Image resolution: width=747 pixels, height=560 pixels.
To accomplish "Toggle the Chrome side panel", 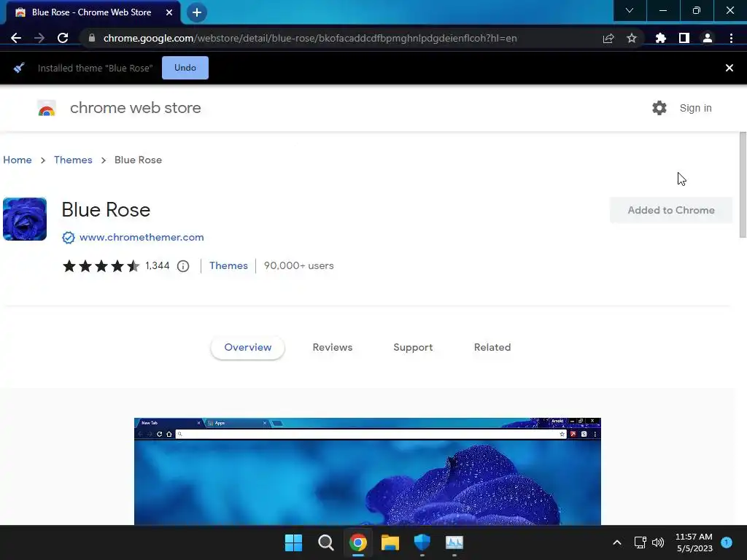I will (684, 38).
